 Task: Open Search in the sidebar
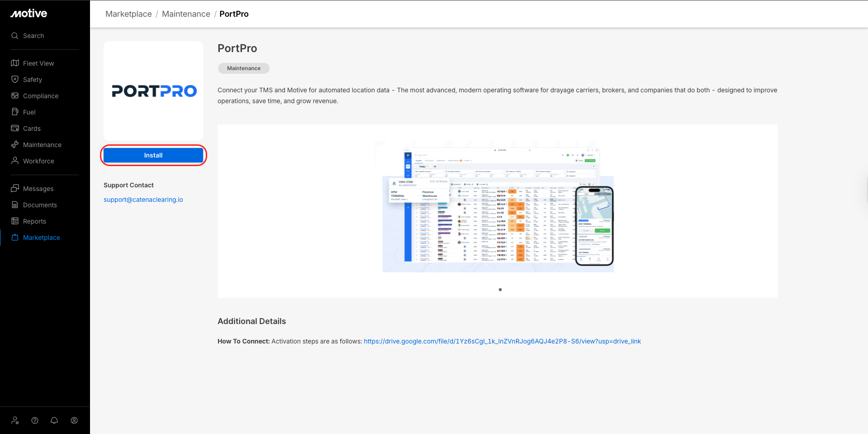coord(33,36)
